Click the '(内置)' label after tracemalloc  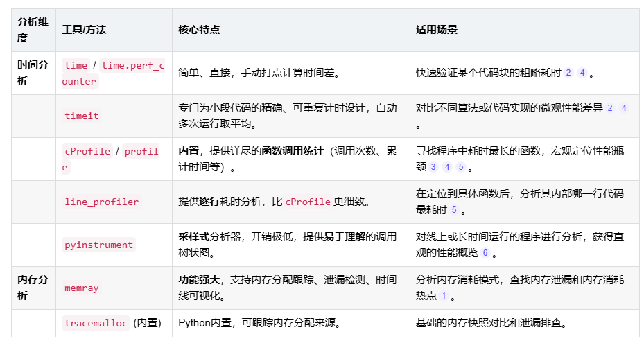point(147,324)
